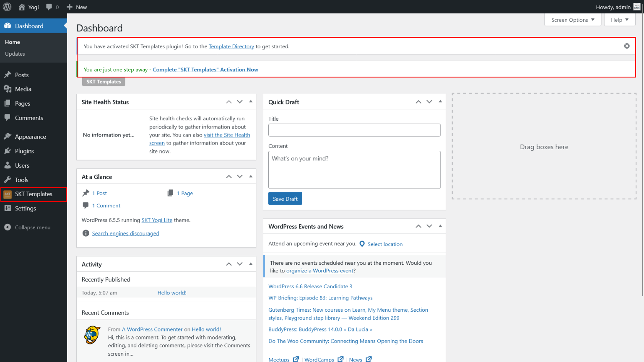Viewport: 644px width, 362px height.
Task: Open the SKT Yogi Lite theme link
Action: (x=157, y=220)
